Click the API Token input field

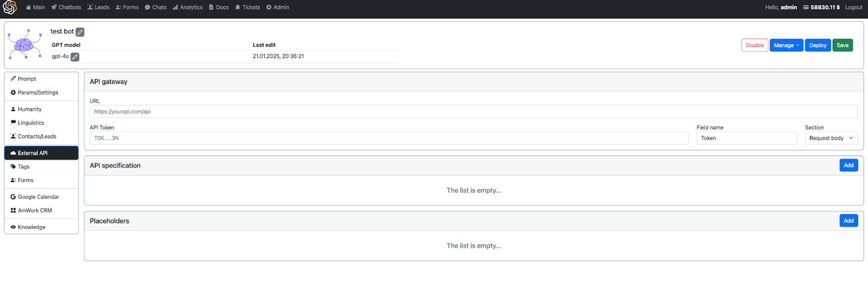[389, 138]
